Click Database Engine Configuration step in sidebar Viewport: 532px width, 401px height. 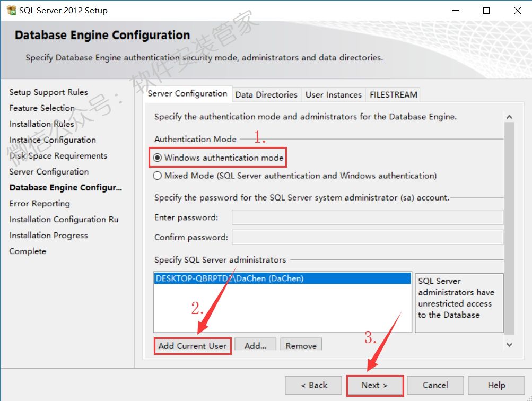point(65,188)
